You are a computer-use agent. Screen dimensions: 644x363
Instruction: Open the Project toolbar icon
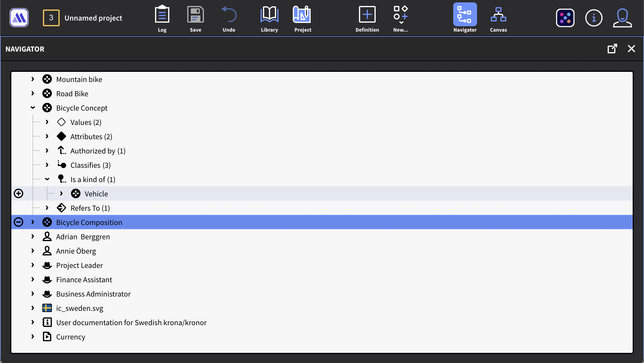coord(302,15)
